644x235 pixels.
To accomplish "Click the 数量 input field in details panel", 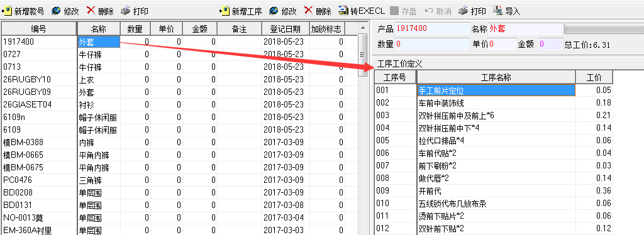I will pyautogui.click(x=432, y=44).
